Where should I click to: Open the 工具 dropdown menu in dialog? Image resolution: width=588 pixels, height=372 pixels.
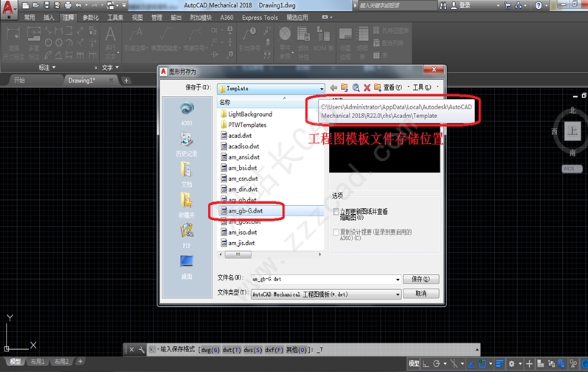tap(421, 88)
